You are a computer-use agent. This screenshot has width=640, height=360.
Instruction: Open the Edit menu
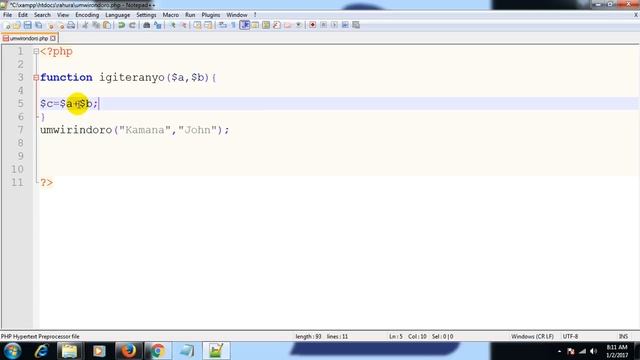[x=23, y=15]
